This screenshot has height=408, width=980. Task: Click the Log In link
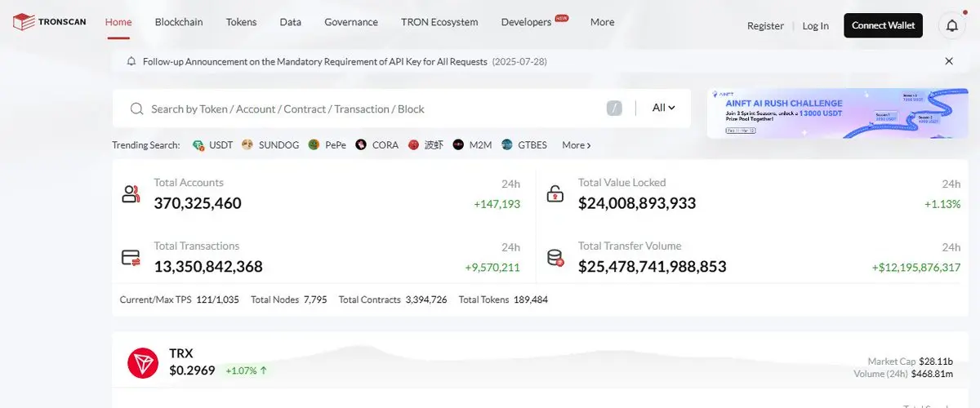(815, 26)
